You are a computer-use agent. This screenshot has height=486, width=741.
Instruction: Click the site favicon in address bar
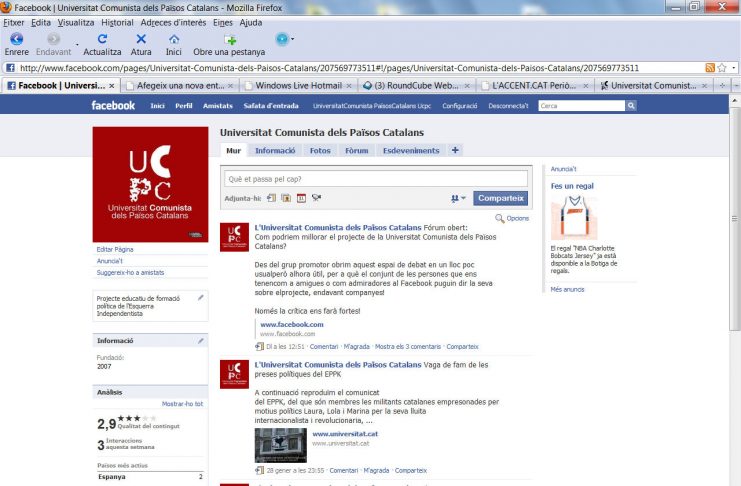[10, 68]
